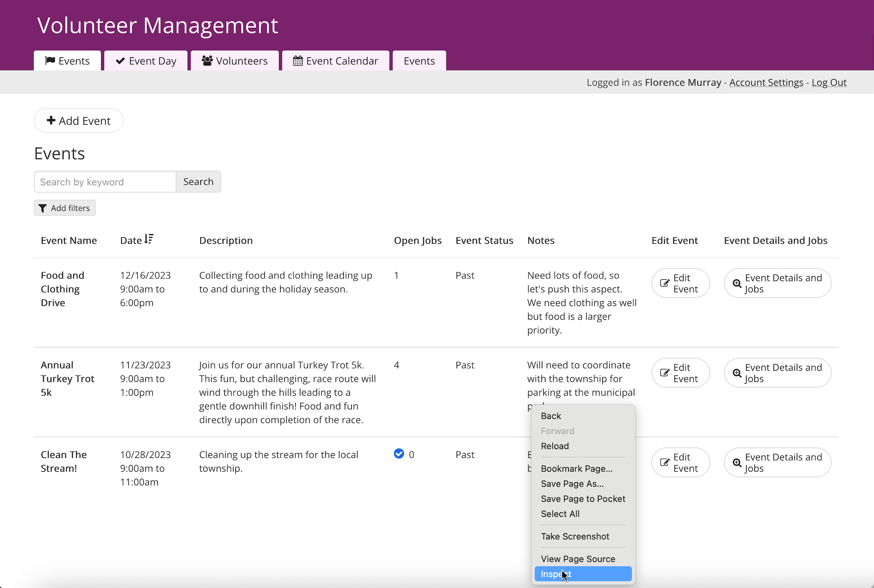The width and height of the screenshot is (874, 588).
Task: Click the plus icon in Add Event
Action: tap(51, 120)
